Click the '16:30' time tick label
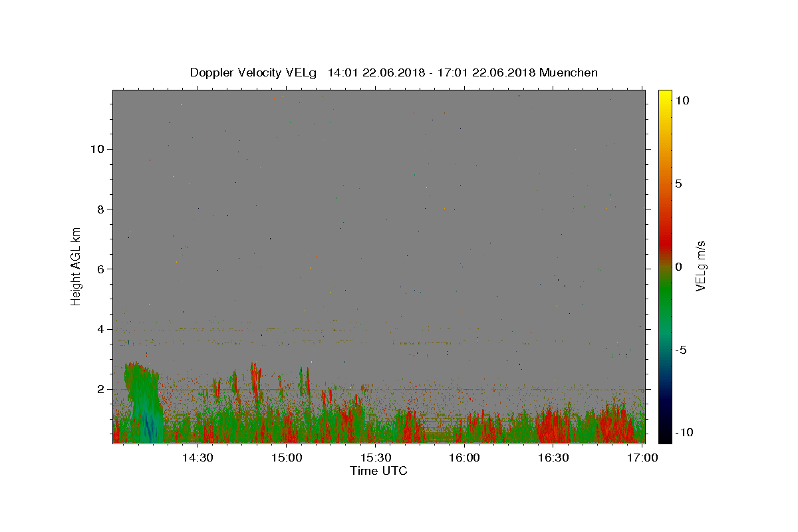Screen dimensions: 798x532 [553, 458]
